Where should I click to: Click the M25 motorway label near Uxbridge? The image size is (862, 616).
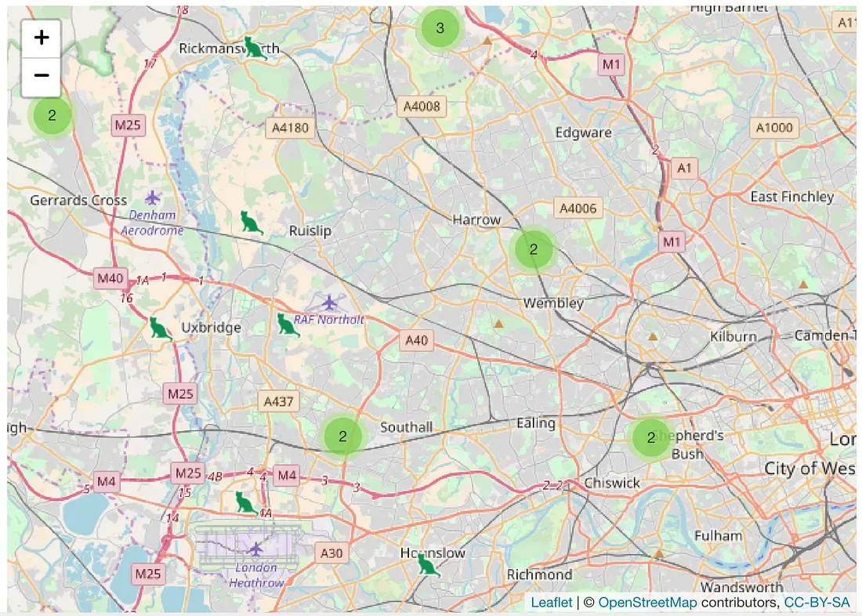point(179,394)
